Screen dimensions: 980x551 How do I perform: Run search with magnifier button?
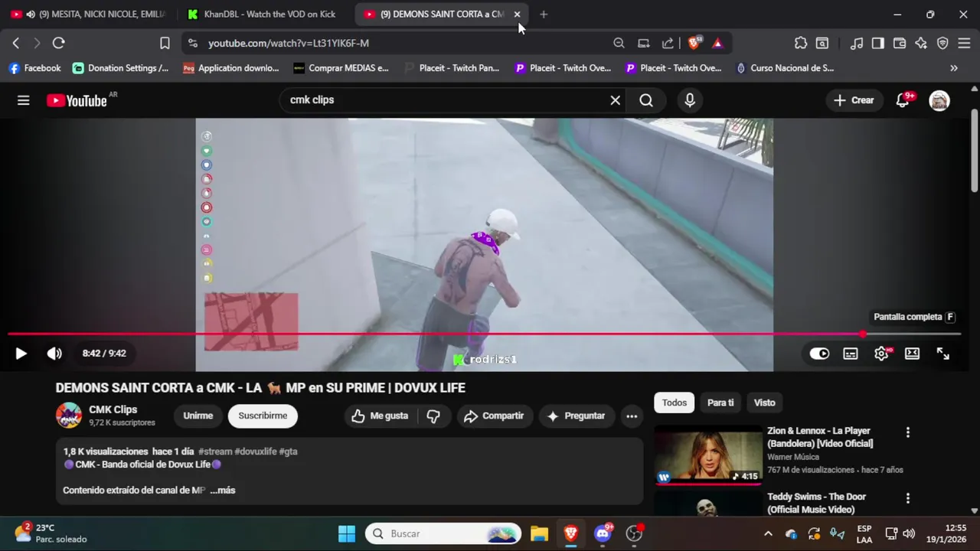pos(646,100)
